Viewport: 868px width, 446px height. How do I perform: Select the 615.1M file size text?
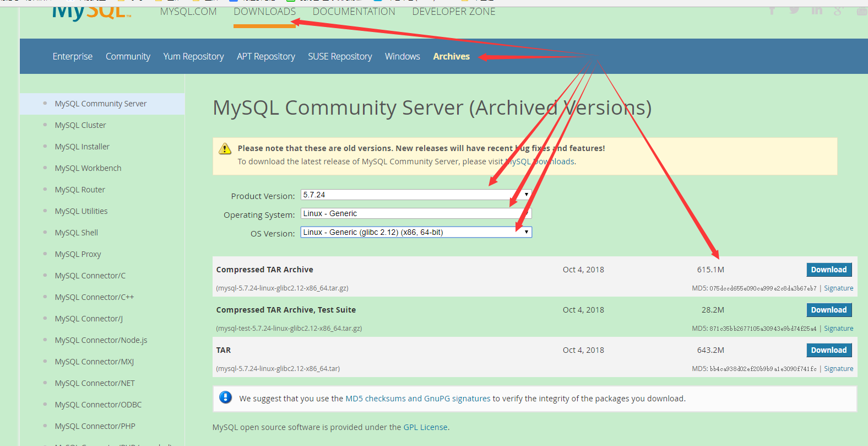(x=710, y=270)
